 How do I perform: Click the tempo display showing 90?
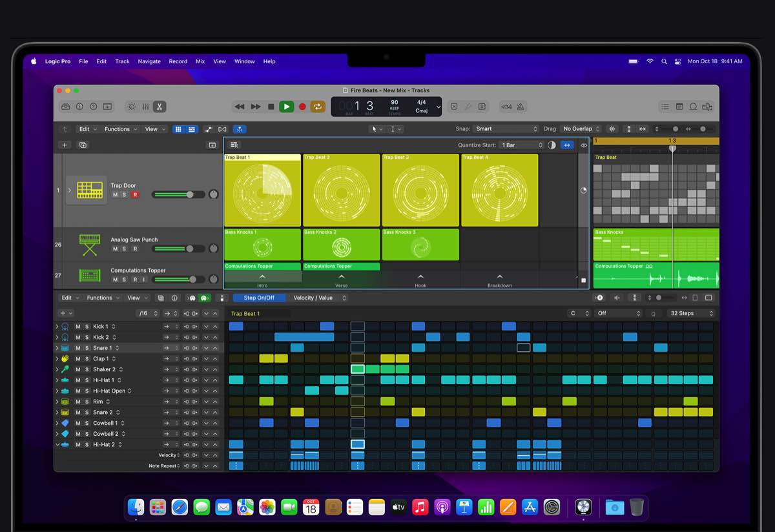click(x=395, y=102)
